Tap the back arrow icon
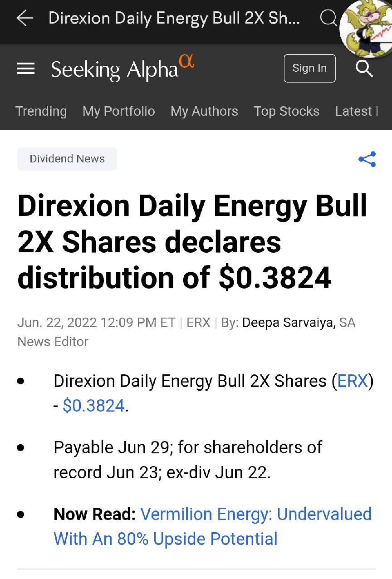 point(25,18)
